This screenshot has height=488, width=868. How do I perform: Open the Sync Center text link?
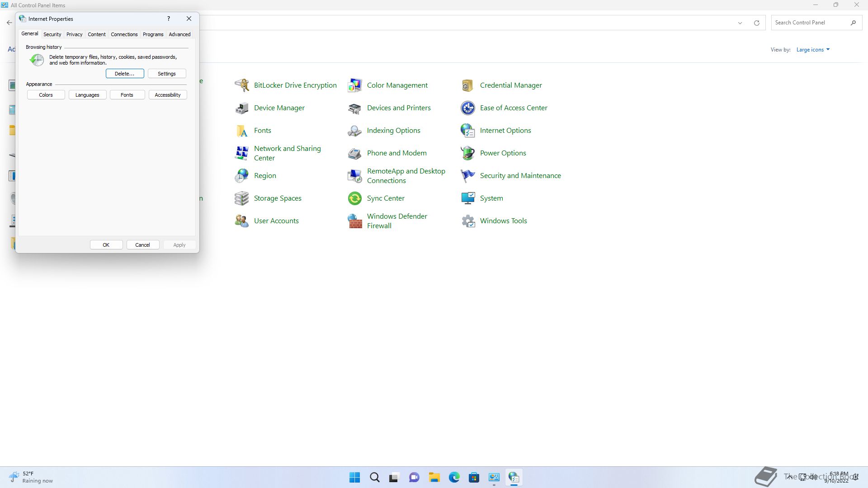coord(386,198)
